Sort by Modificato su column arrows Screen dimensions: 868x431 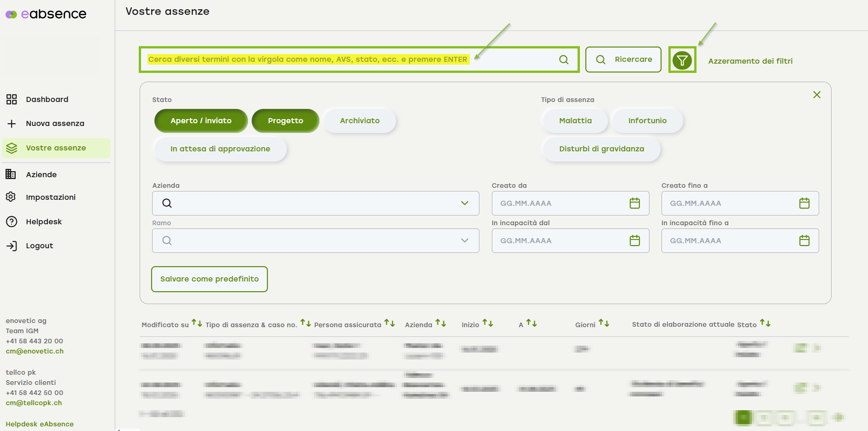[197, 323]
